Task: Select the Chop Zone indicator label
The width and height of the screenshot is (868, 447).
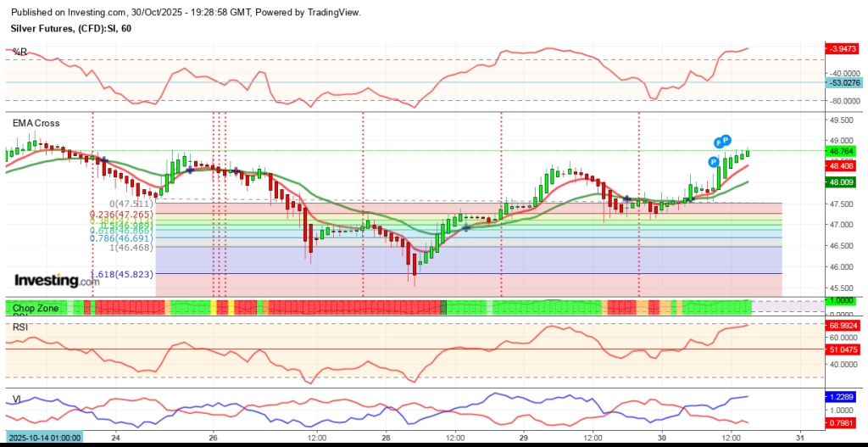Action: [35, 308]
